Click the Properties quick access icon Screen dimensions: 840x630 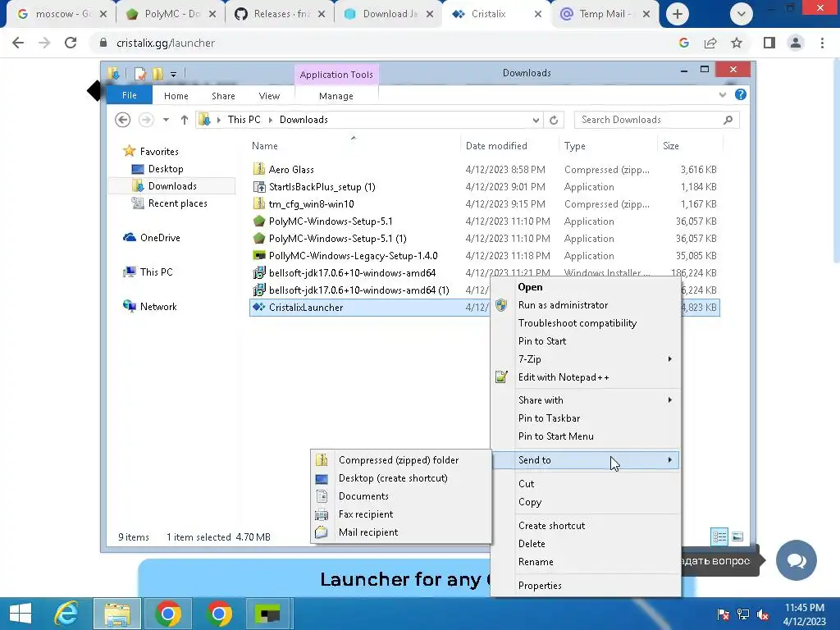(x=140, y=73)
